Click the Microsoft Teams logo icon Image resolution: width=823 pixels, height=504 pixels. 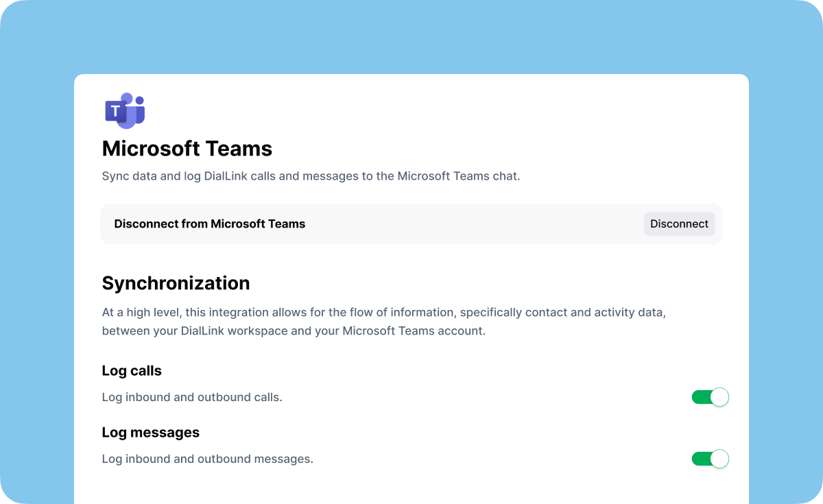[125, 111]
